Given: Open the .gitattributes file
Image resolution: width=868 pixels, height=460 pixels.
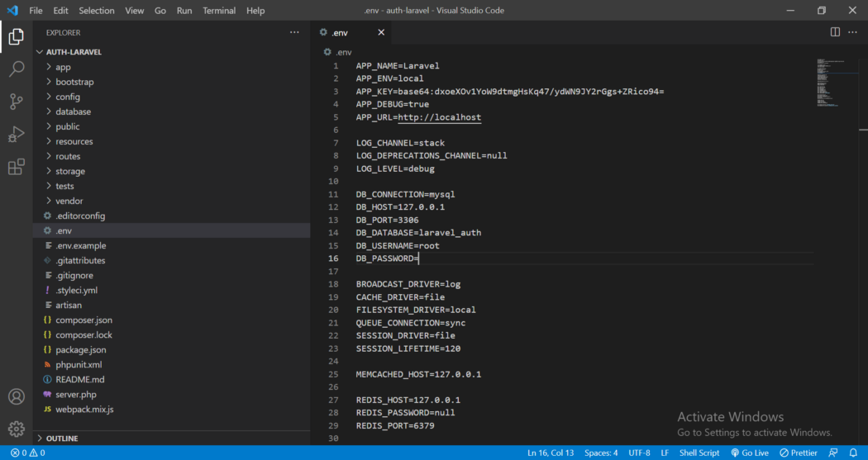Looking at the screenshot, I should pos(172,260).
